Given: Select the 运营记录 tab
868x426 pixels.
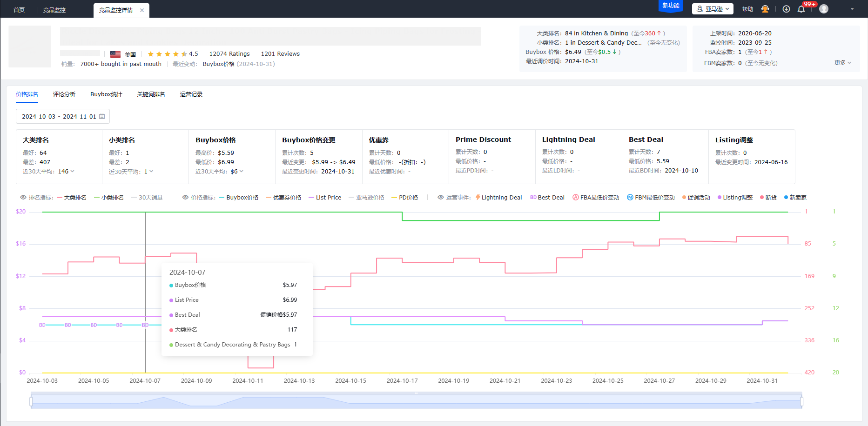Looking at the screenshot, I should click(191, 94).
